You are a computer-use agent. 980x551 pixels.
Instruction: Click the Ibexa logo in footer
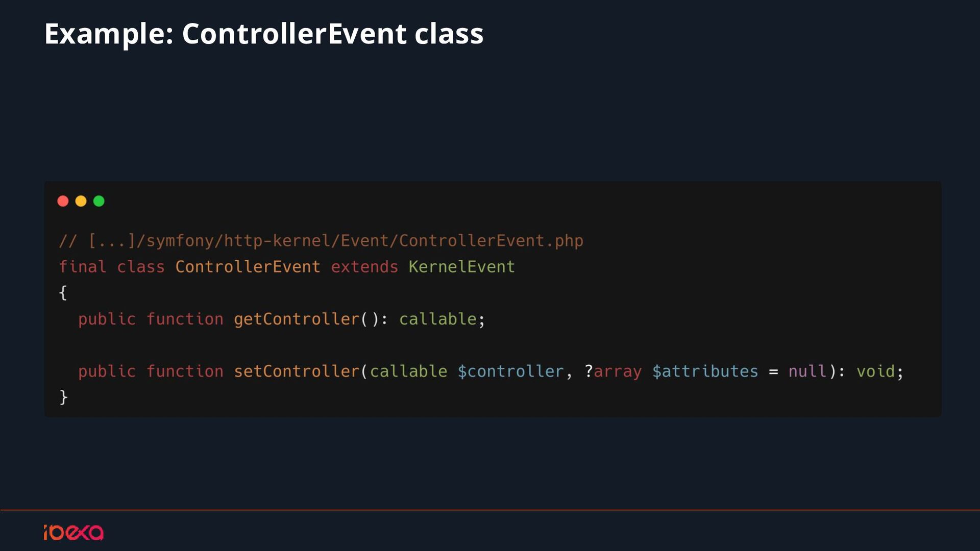pos(73,532)
